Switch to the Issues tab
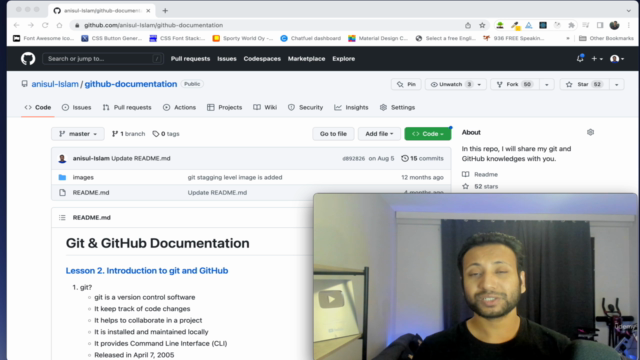This screenshot has width=640, height=360. (x=77, y=107)
